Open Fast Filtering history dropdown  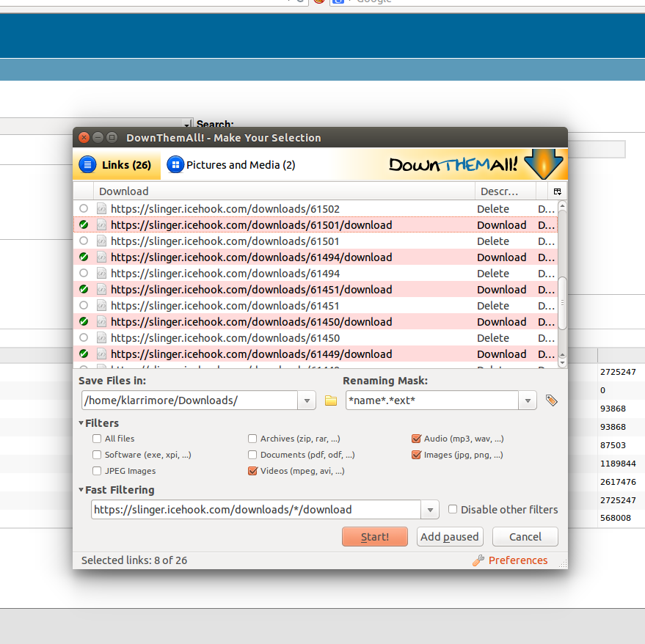(430, 510)
